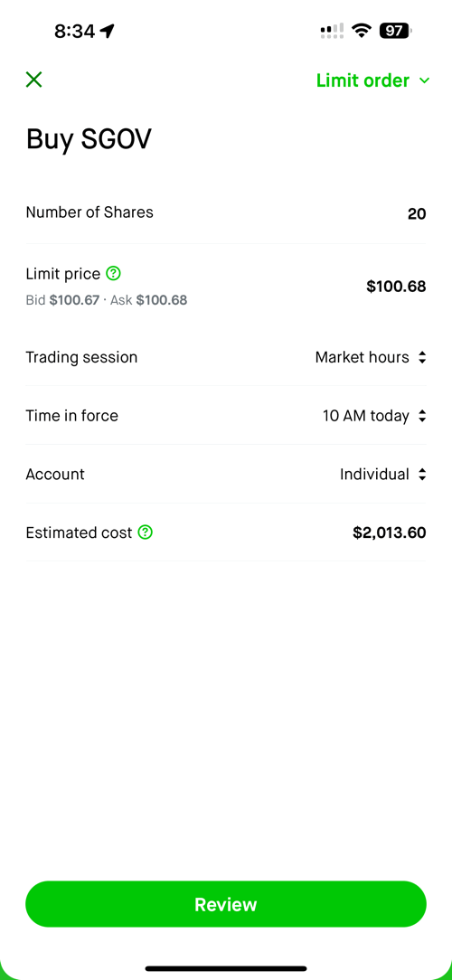Change the Market hours trading session
The width and height of the screenshot is (452, 980).
(x=371, y=357)
